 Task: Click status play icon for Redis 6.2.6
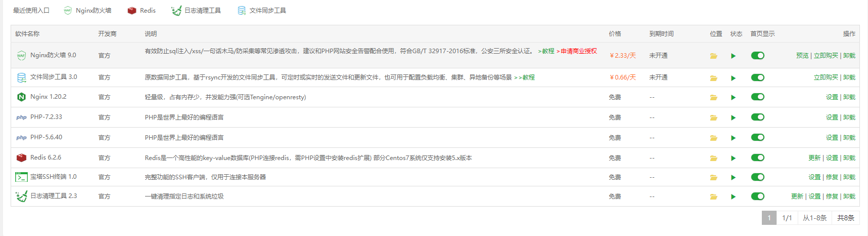pyautogui.click(x=733, y=158)
